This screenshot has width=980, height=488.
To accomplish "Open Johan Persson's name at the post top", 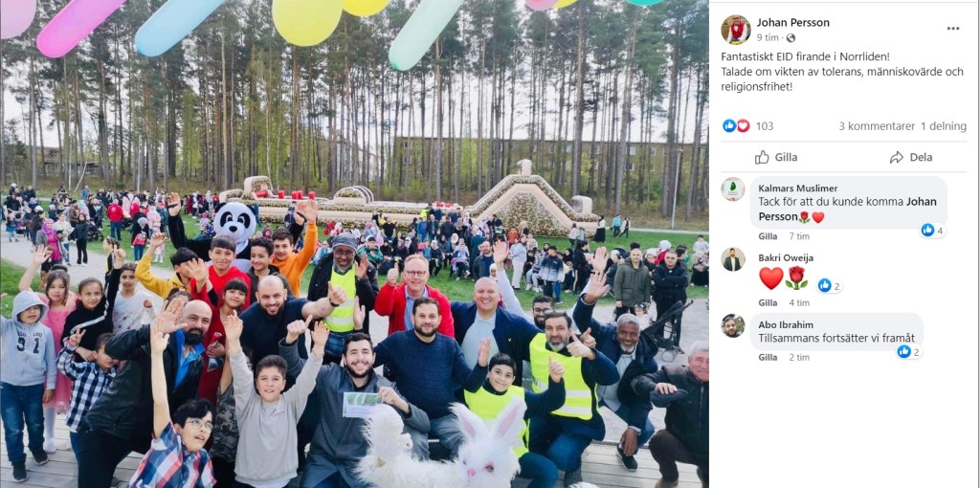I will click(x=793, y=23).
